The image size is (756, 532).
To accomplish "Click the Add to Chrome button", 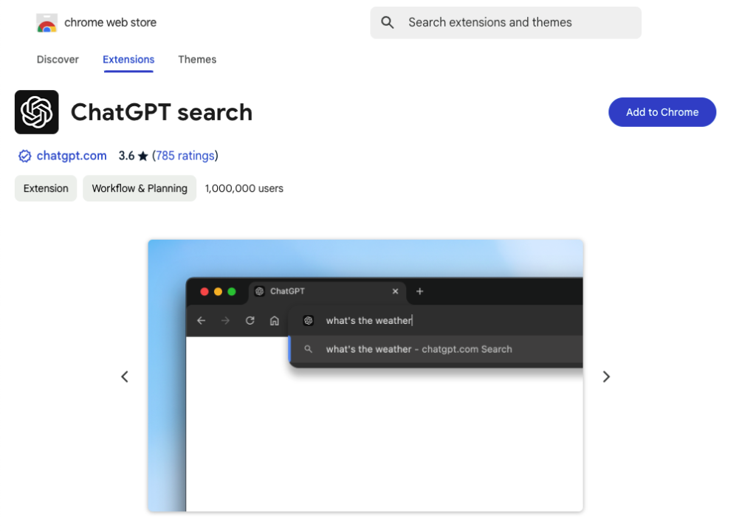I will pos(661,111).
